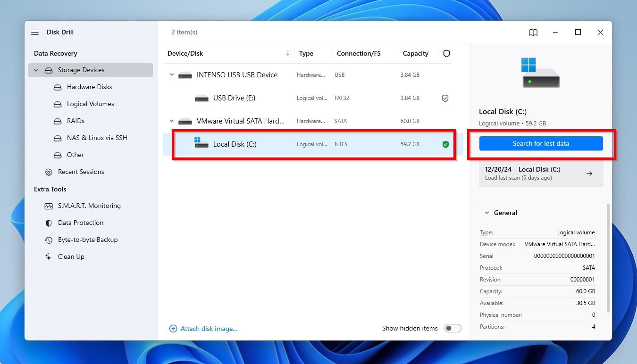Open the hamburger menu next to Disk Drill
The width and height of the screenshot is (637, 364).
35,32
